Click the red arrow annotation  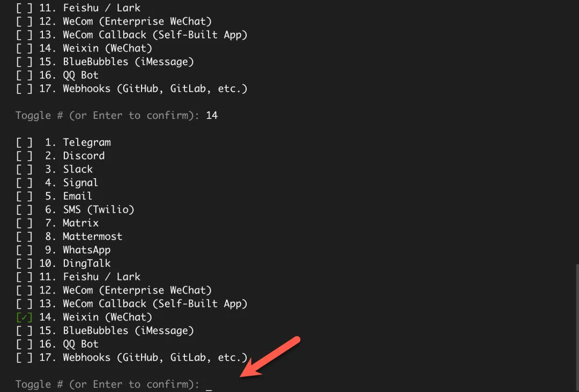click(271, 357)
